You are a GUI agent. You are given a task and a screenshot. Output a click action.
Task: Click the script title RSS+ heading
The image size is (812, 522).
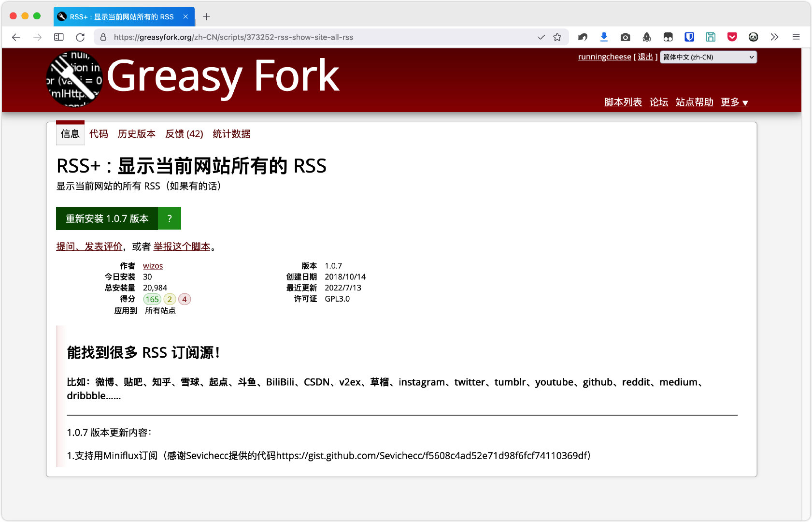(x=191, y=166)
